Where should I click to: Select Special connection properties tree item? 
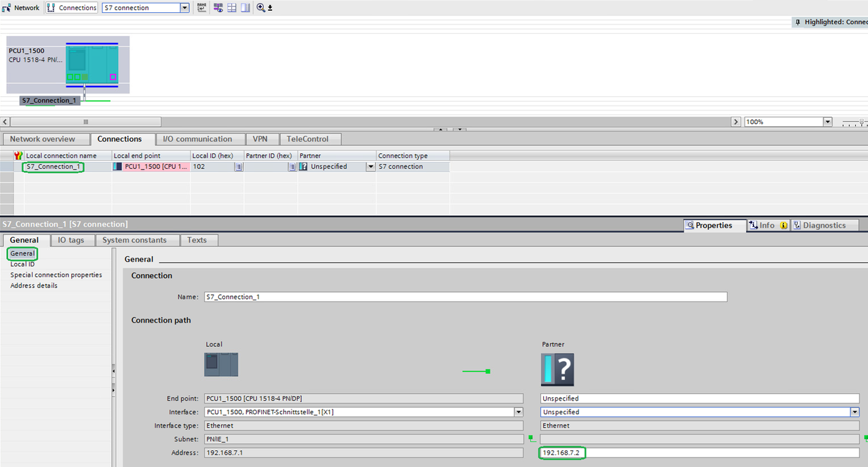click(x=56, y=275)
